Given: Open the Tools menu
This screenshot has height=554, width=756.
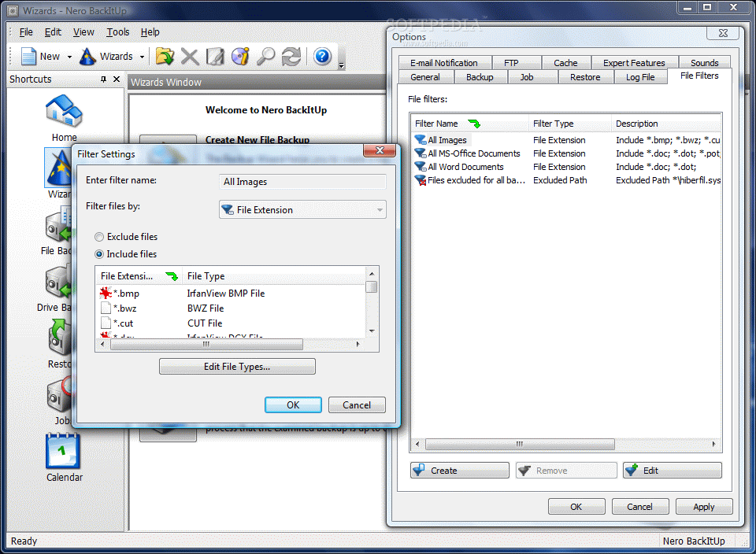Looking at the screenshot, I should click(118, 31).
